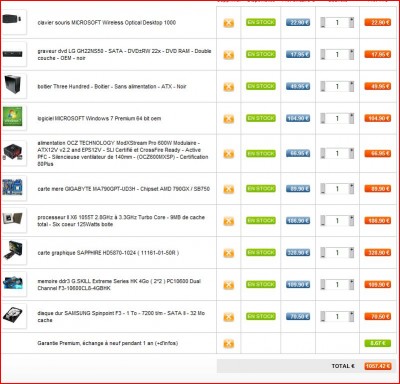Click the EN STOCK badge for the keyboard
This screenshot has width=400, height=384.
coord(261,22)
